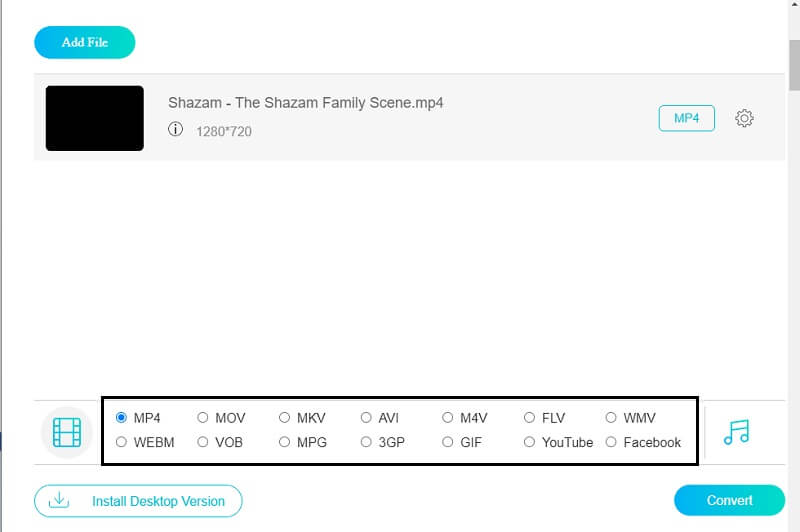The image size is (800, 532).
Task: Select the MKV format option
Action: (285, 418)
